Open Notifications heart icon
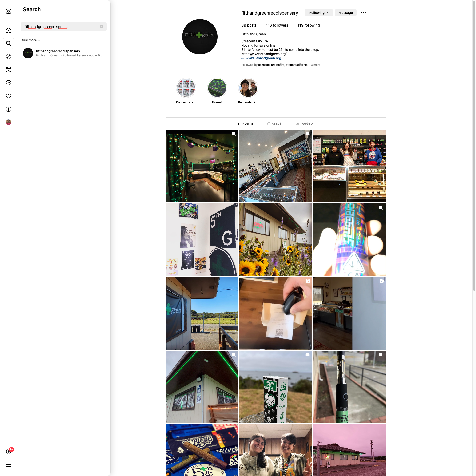This screenshot has width=476, height=476. coord(8,96)
